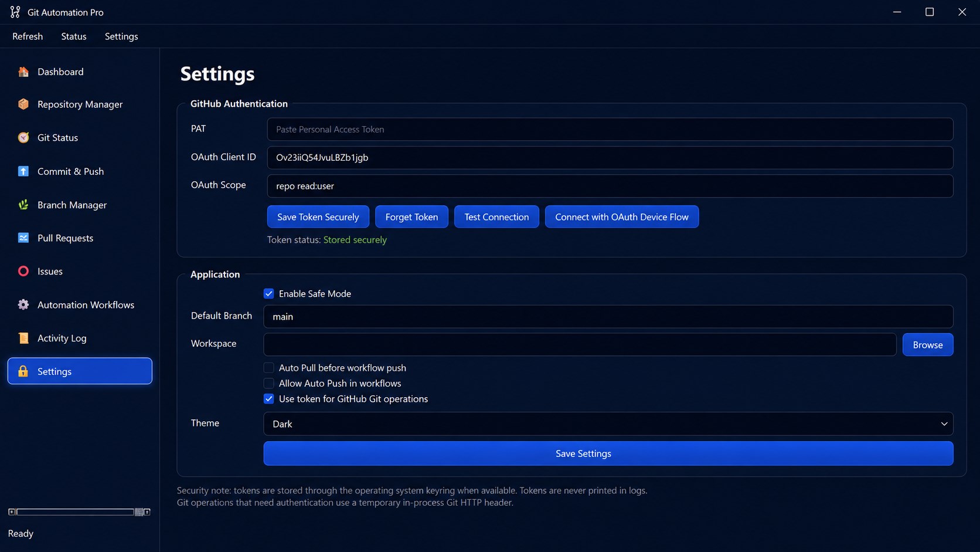Screen dimensions: 980x552
Task: Click the Pull Requests chart icon
Action: 23,238
